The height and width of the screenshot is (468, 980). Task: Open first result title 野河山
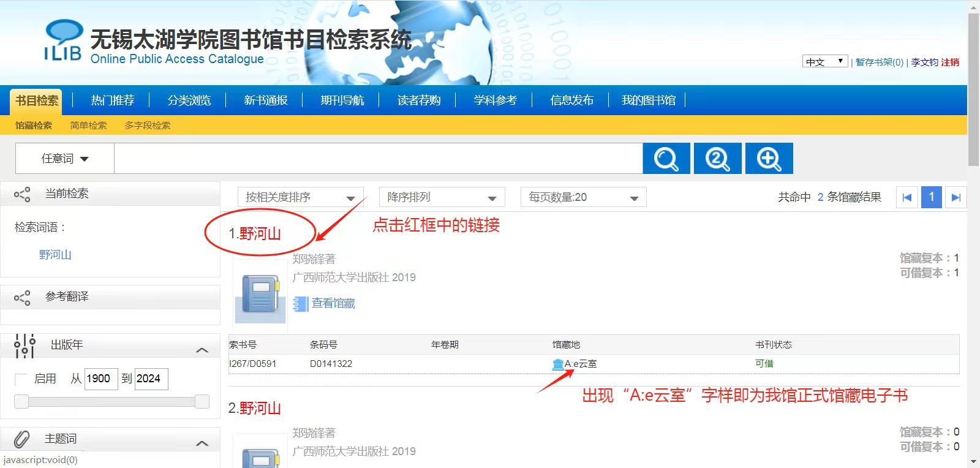point(260,233)
